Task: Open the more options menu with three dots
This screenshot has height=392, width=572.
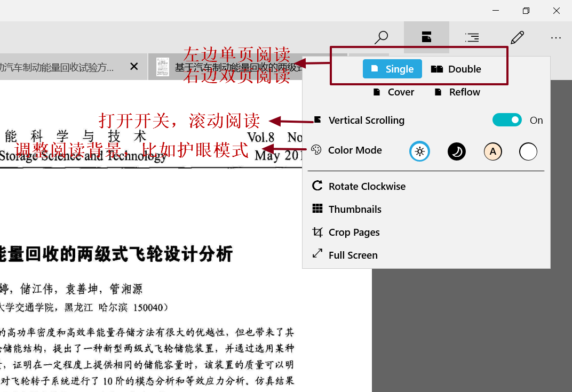Action: coord(557,37)
